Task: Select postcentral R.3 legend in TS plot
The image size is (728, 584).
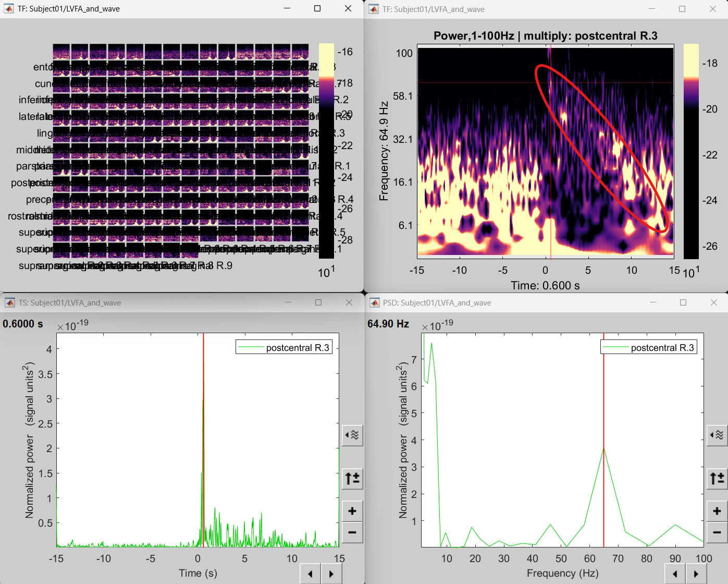Action: point(283,348)
